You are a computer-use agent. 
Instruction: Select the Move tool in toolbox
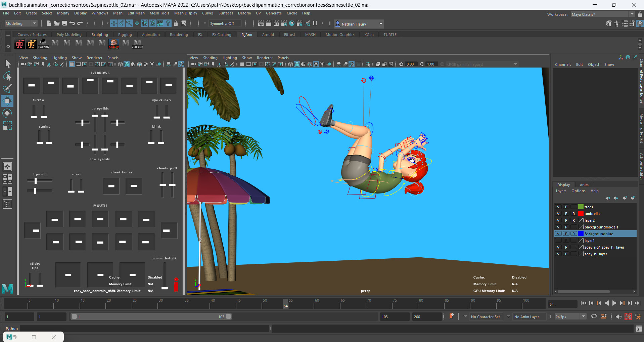coord(7,101)
